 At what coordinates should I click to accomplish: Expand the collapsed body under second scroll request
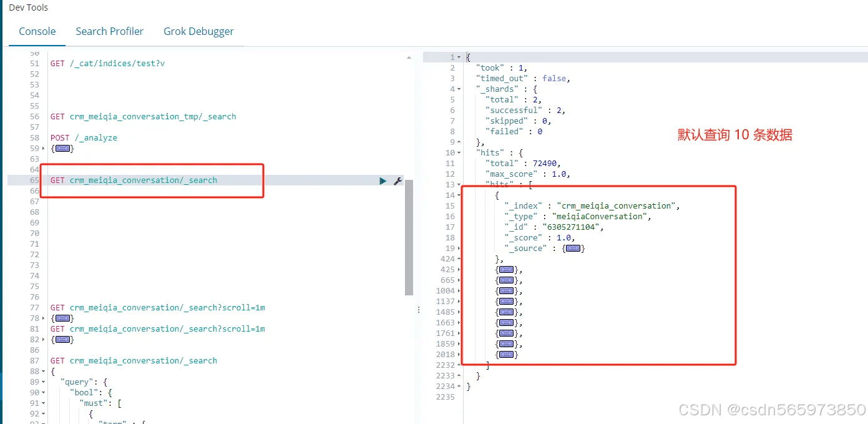(x=62, y=339)
